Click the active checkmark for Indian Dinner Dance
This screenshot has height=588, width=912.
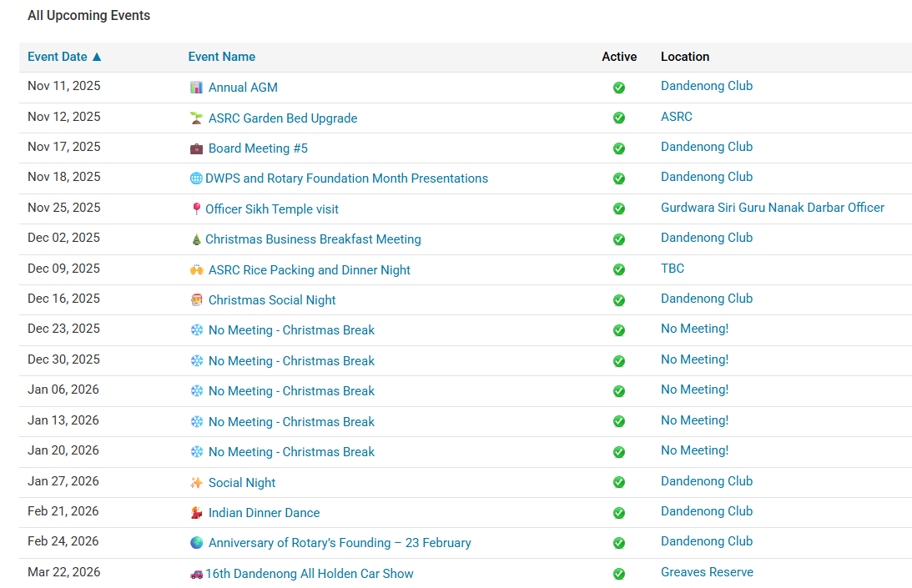click(x=619, y=512)
